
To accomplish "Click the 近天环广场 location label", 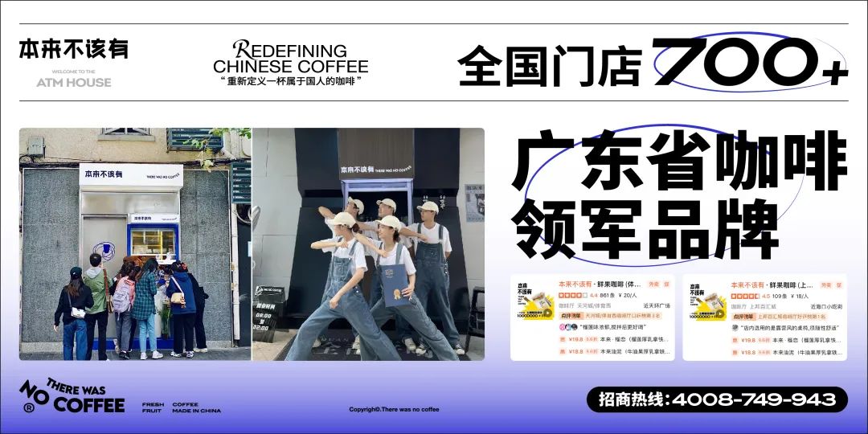I will click(657, 305).
